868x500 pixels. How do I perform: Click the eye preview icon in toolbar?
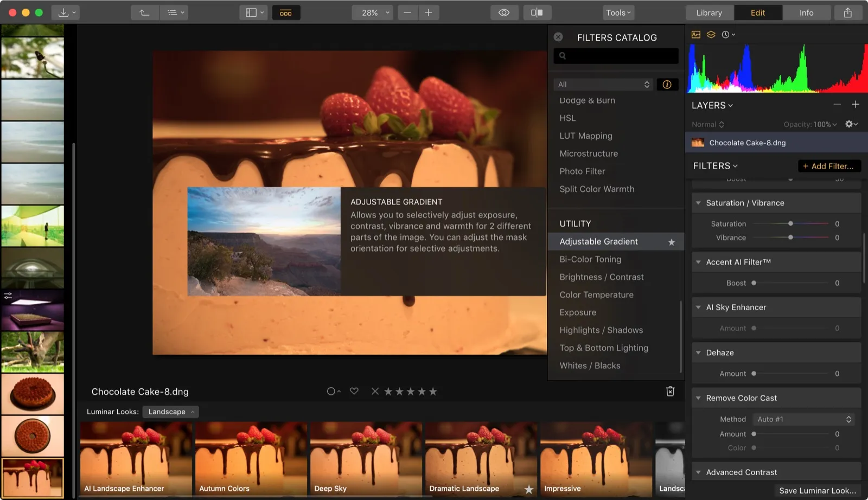[503, 12]
